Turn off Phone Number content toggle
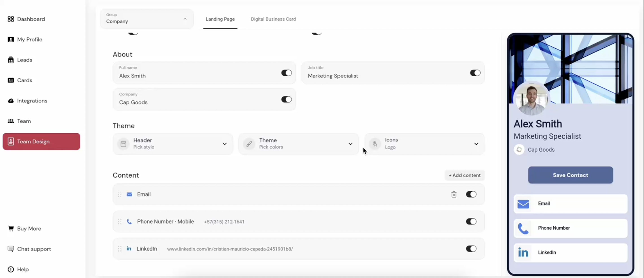This screenshot has height=278, width=644. (471, 222)
